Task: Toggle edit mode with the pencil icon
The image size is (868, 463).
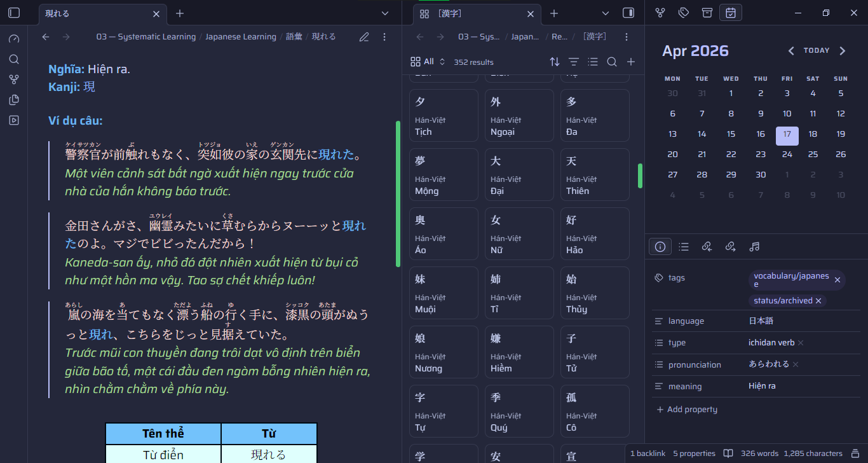Action: (364, 37)
